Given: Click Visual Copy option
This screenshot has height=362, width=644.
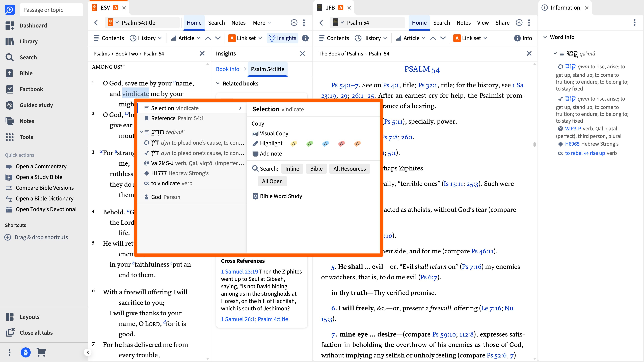Looking at the screenshot, I should tap(274, 133).
